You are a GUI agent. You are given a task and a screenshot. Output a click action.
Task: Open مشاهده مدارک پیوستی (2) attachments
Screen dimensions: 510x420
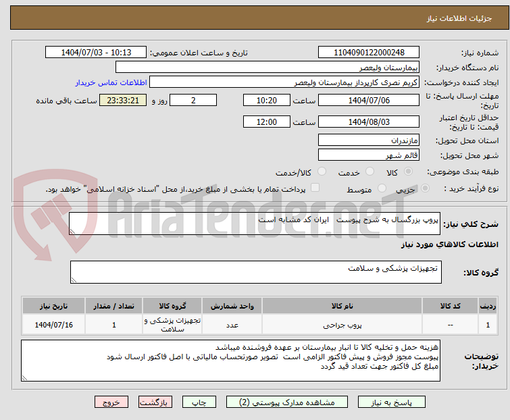[287, 402]
